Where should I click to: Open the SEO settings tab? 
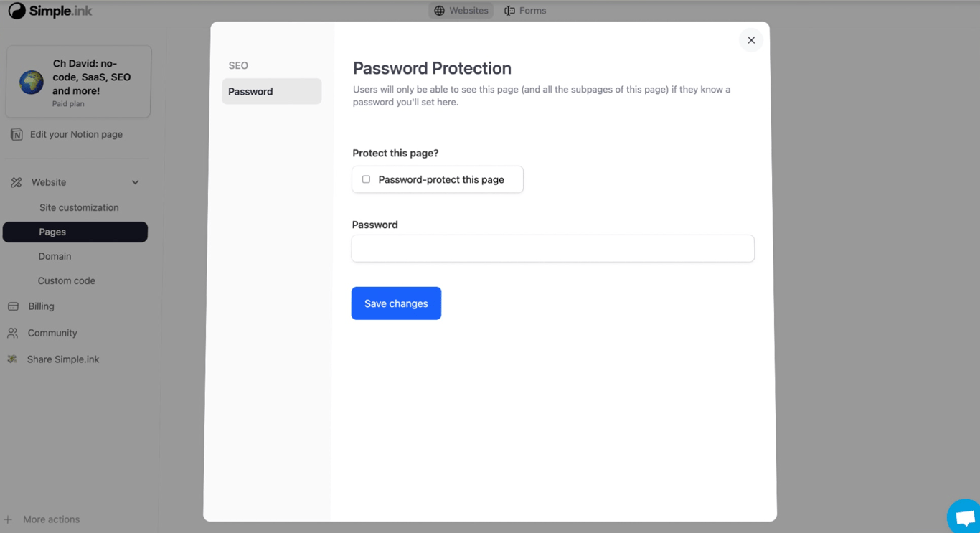coord(238,65)
